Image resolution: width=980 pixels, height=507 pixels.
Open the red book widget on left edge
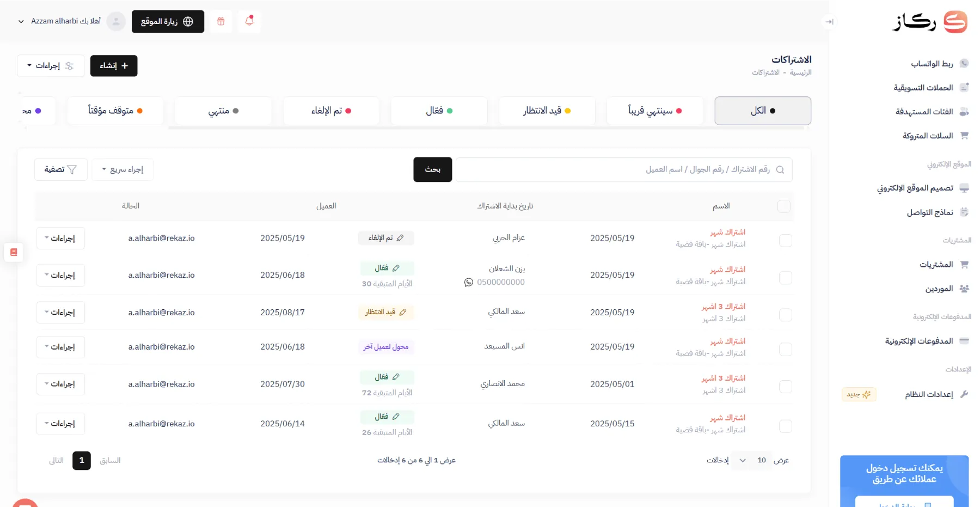pyautogui.click(x=14, y=252)
